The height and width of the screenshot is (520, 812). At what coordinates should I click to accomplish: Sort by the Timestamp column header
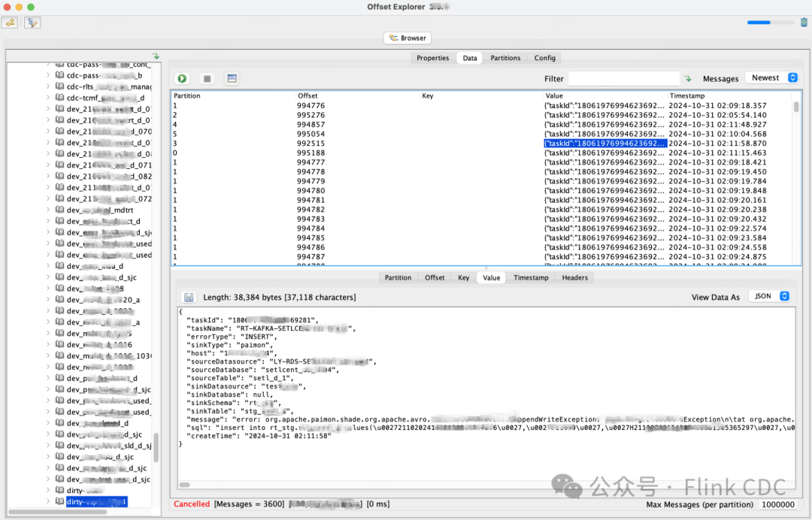[729, 95]
